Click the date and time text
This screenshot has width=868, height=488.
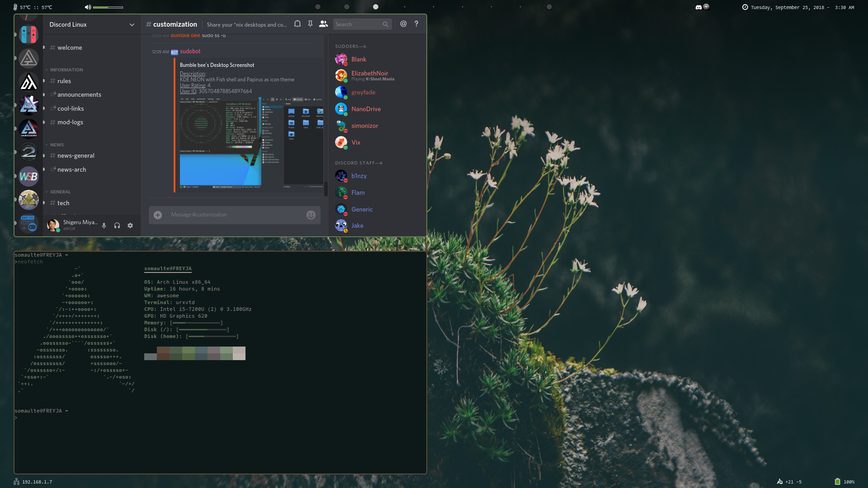pos(802,8)
